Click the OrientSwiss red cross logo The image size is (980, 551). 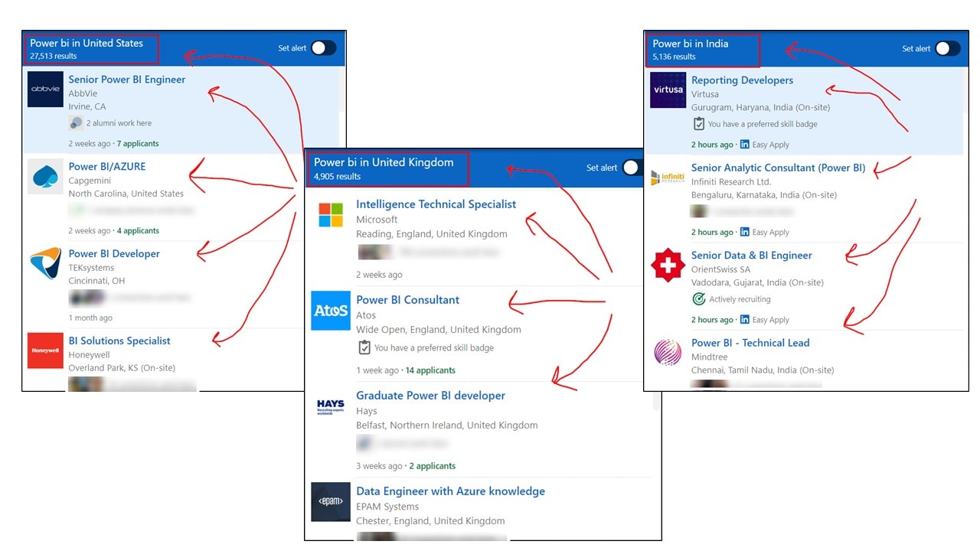668,266
